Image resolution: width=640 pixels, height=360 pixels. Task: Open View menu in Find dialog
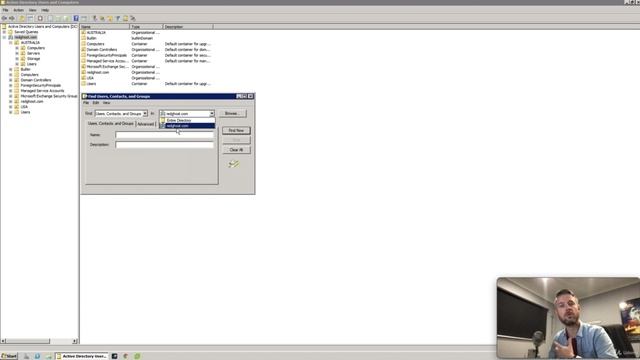click(107, 103)
